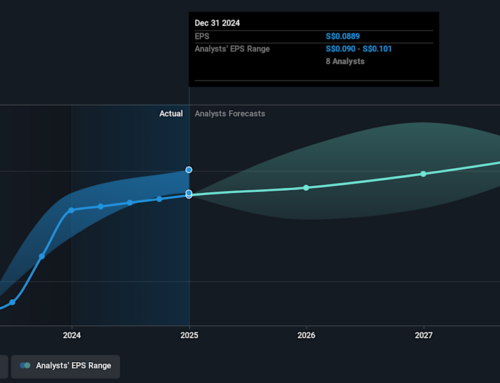The image size is (500, 383).
Task: Click the range value S$0.090 - S$0.101
Action: (x=359, y=49)
